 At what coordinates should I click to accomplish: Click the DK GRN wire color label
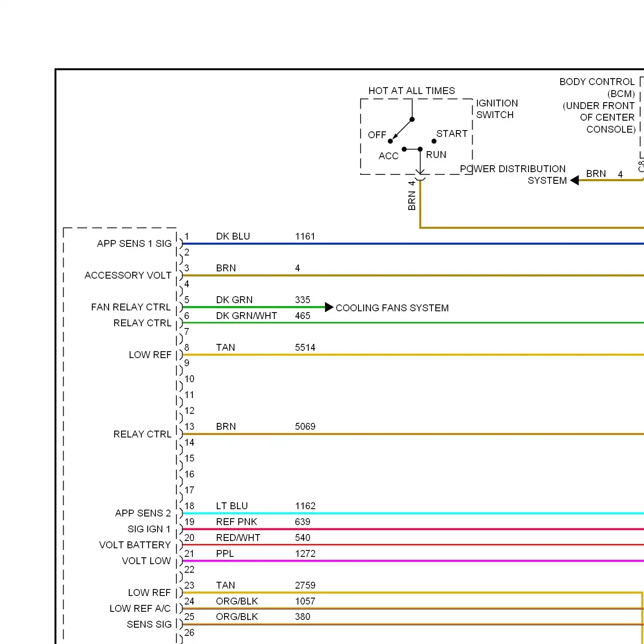[234, 300]
